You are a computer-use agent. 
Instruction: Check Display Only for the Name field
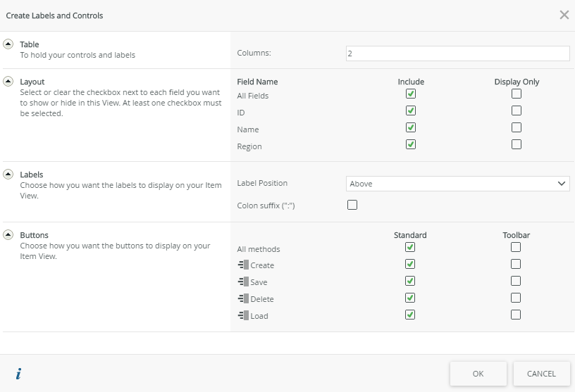pyautogui.click(x=517, y=127)
